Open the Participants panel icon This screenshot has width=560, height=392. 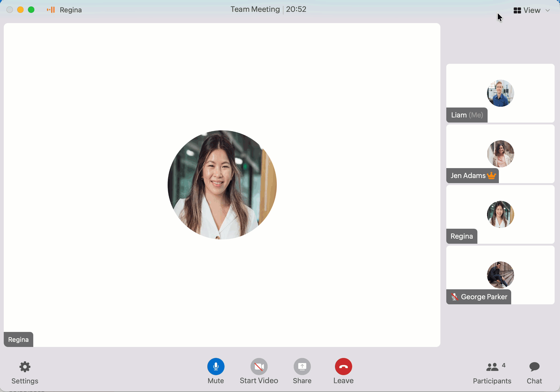pyautogui.click(x=492, y=367)
